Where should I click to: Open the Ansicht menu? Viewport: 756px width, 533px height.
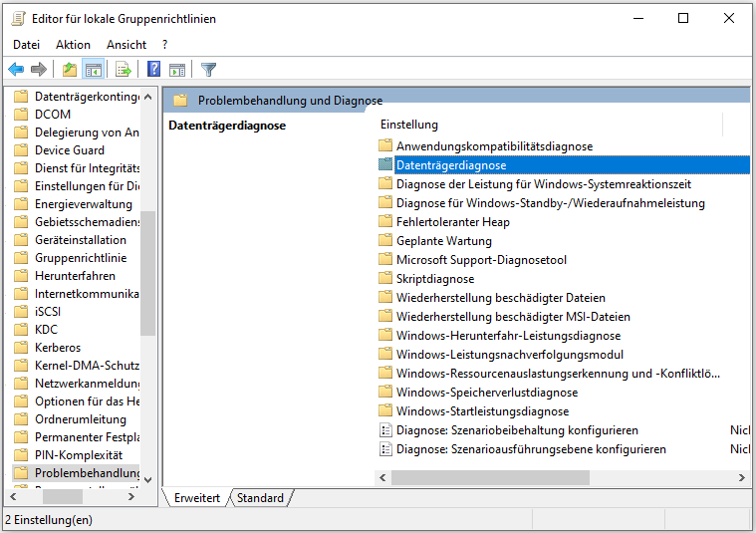tap(126, 45)
